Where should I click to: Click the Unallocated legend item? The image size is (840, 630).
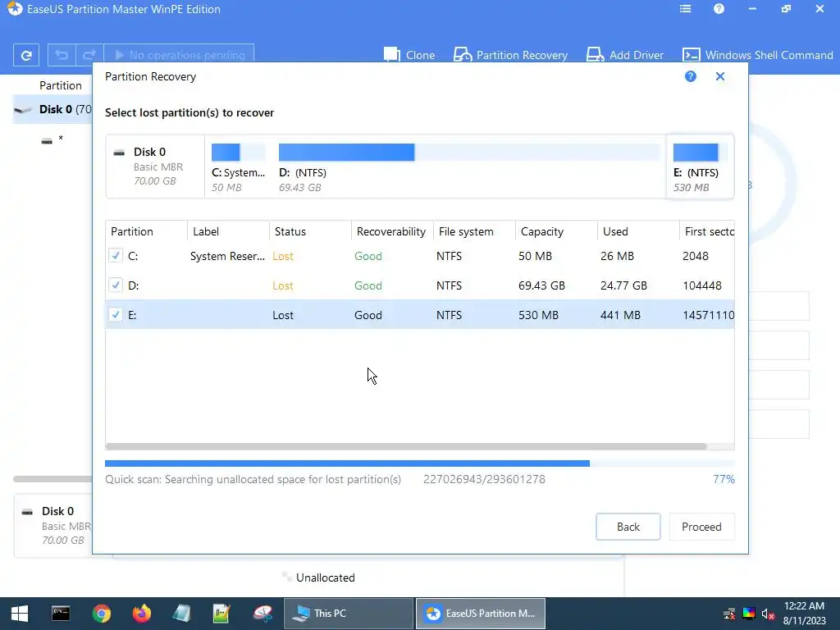pyautogui.click(x=319, y=577)
